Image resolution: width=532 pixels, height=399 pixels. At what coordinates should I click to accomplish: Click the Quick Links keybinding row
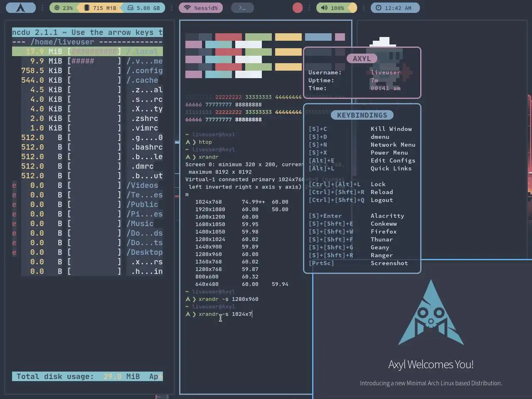tap(360, 169)
